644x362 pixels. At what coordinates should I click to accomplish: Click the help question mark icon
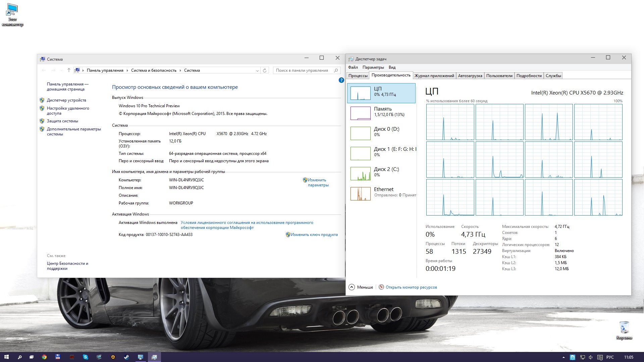pos(341,80)
